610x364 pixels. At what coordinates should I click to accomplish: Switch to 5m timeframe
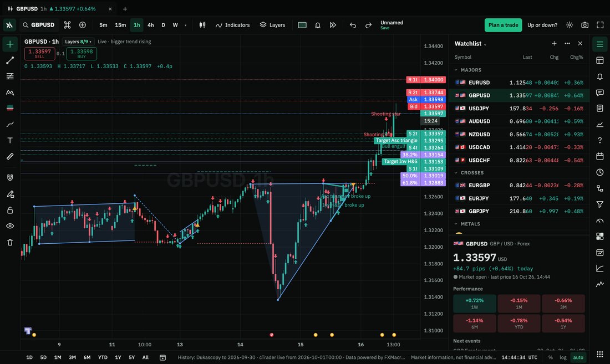[103, 25]
